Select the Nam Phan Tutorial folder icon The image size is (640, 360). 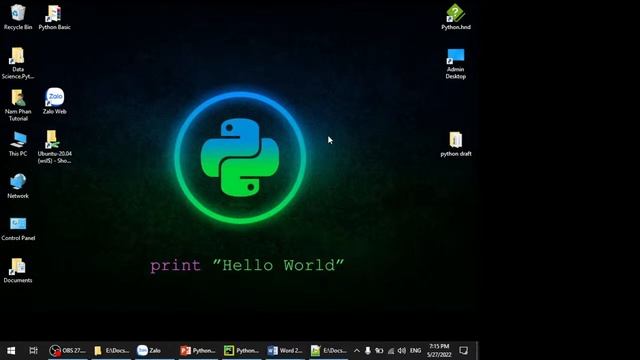(18, 105)
